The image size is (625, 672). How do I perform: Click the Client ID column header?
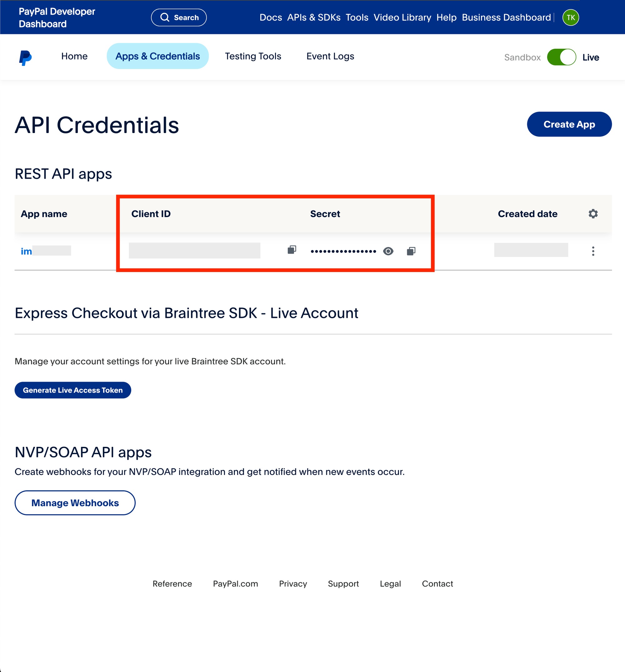click(x=151, y=214)
